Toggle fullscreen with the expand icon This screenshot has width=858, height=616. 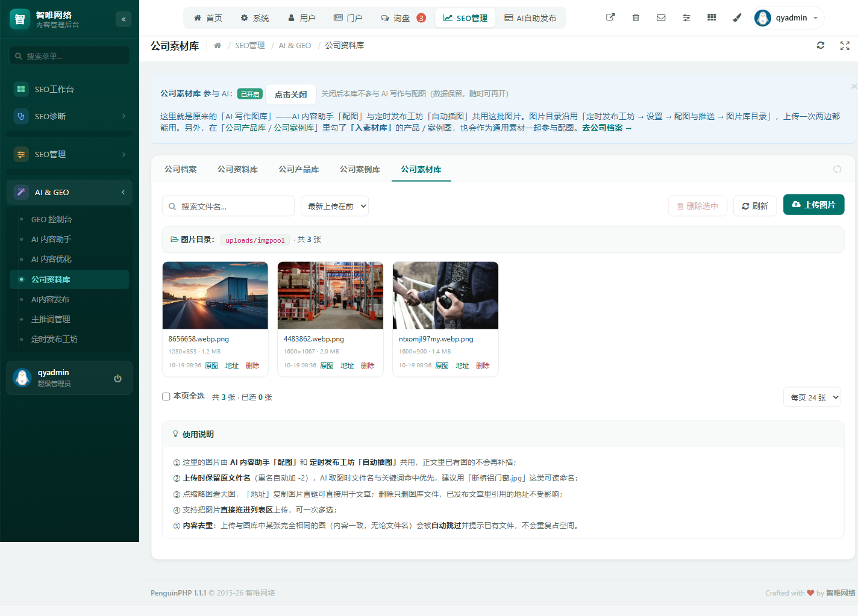(845, 45)
